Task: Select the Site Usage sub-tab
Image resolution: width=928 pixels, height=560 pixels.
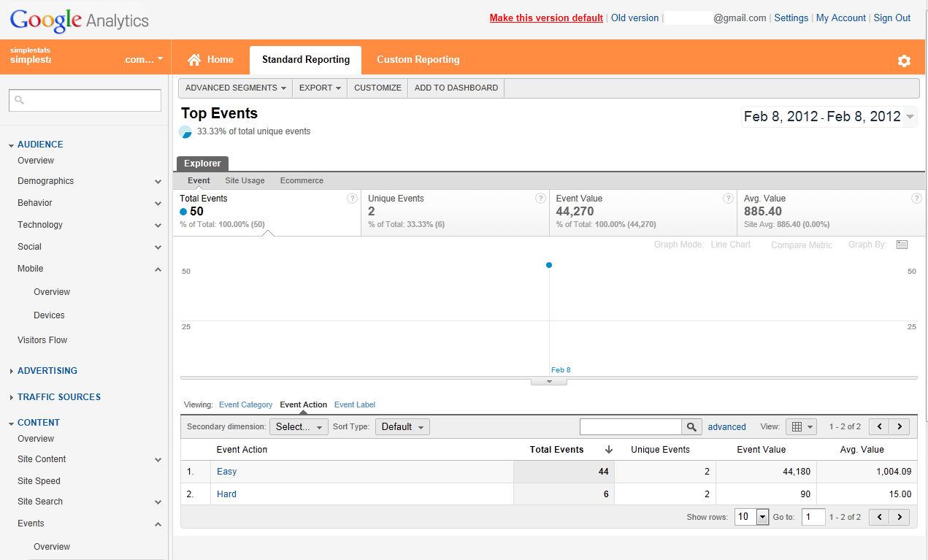Action: tap(245, 180)
